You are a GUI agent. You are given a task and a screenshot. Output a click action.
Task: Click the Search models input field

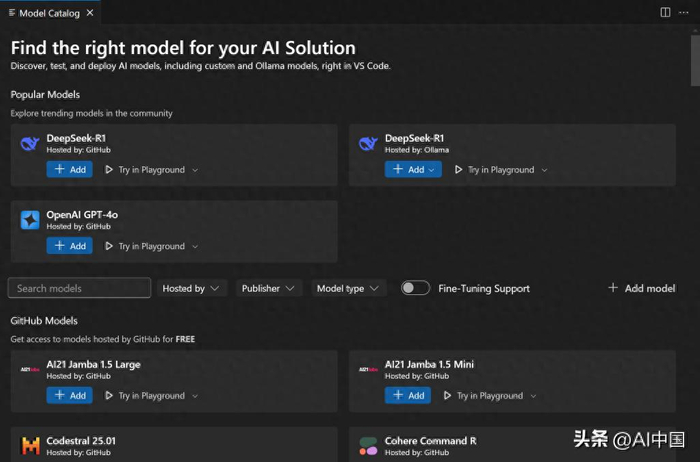tap(80, 288)
